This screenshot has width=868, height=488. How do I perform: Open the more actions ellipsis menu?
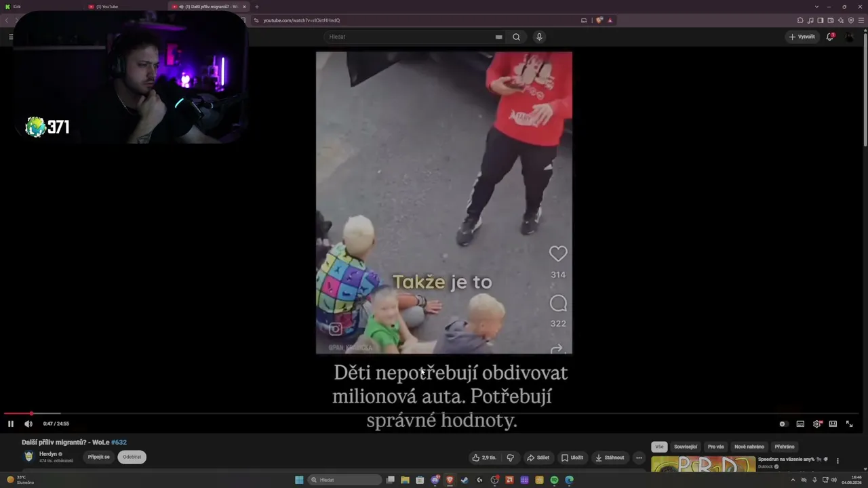point(639,457)
